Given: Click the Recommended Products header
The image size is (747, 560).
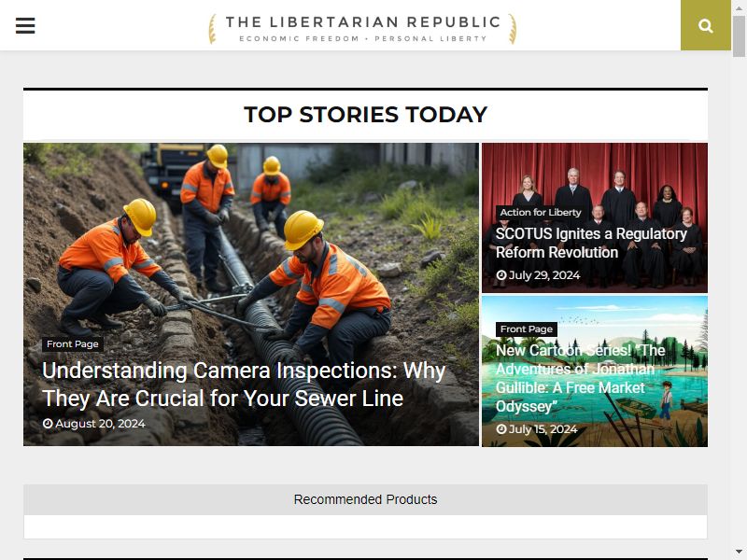Looking at the screenshot, I should (x=365, y=499).
